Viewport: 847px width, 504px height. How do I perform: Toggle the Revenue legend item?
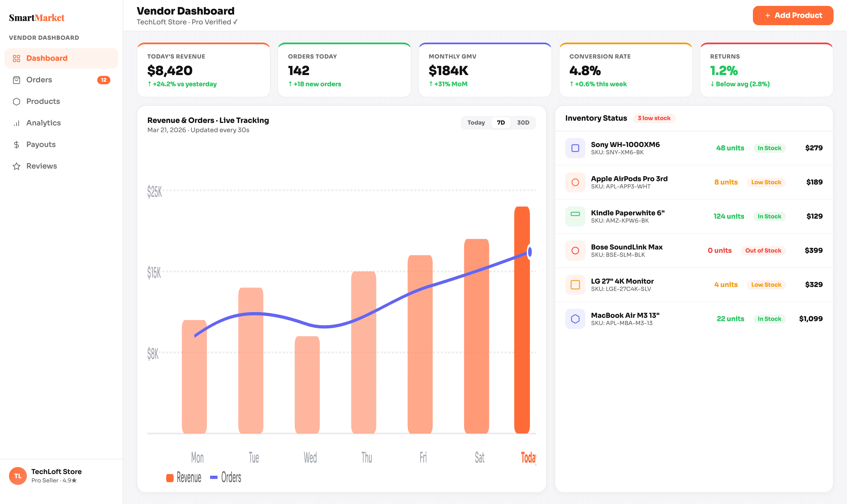[x=183, y=477]
